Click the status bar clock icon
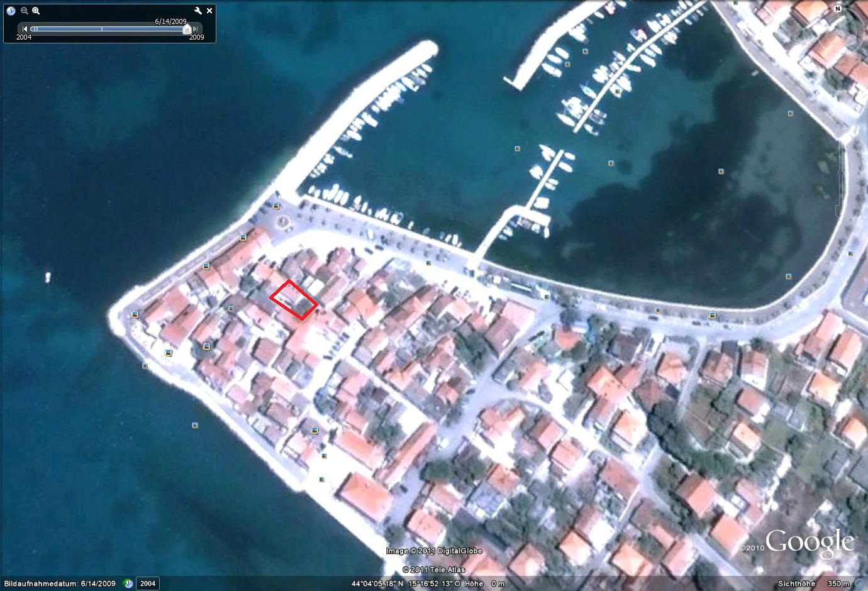Image resolution: width=868 pixels, height=591 pixels. (128, 583)
